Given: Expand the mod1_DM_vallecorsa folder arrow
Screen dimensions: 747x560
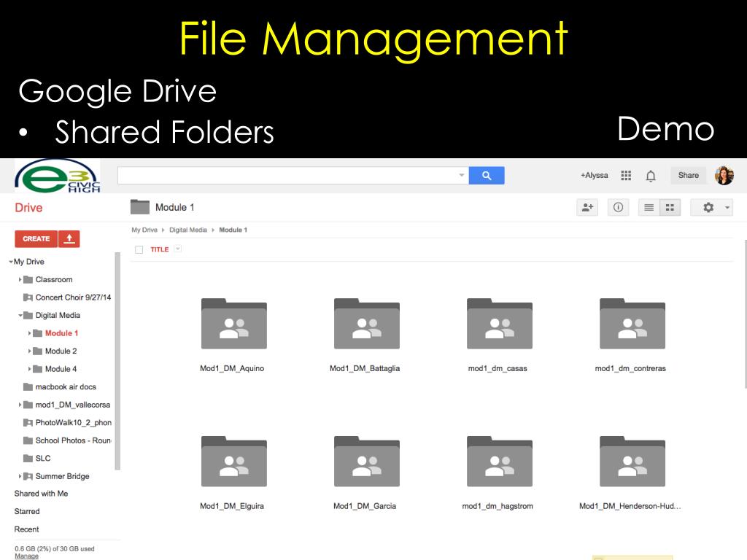Looking at the screenshot, I should (x=20, y=405).
